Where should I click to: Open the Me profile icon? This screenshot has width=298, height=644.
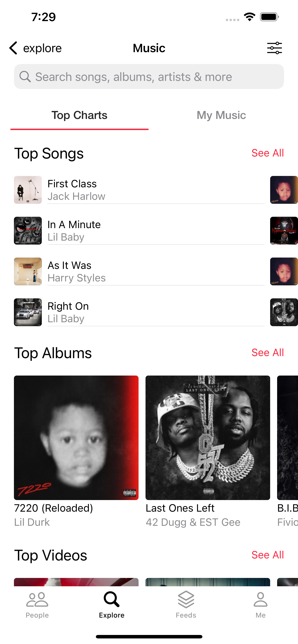point(260,599)
